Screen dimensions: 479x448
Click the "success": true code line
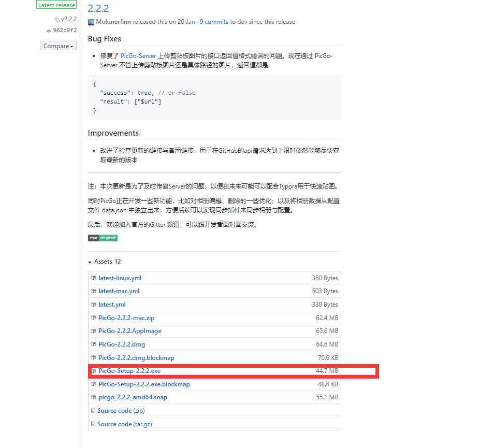point(148,93)
